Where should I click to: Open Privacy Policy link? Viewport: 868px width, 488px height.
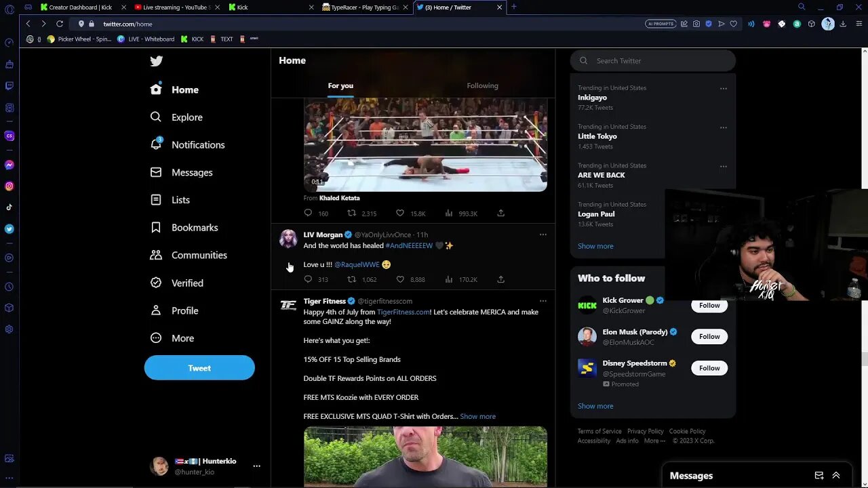click(645, 431)
